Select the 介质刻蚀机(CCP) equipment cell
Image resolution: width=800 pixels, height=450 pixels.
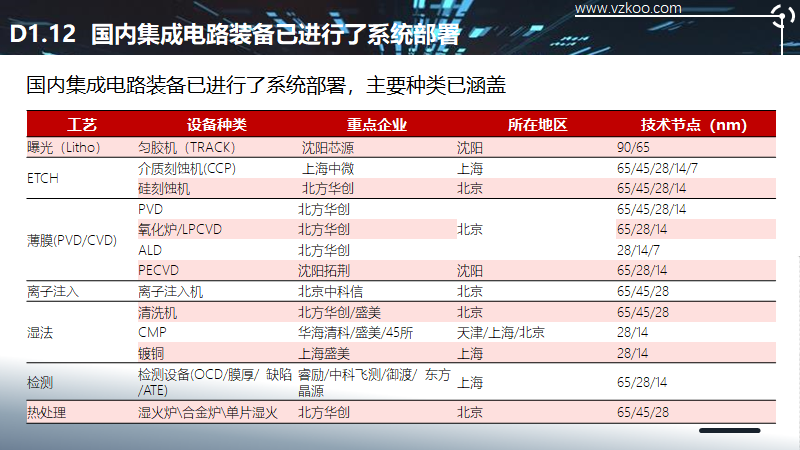tap(187, 168)
